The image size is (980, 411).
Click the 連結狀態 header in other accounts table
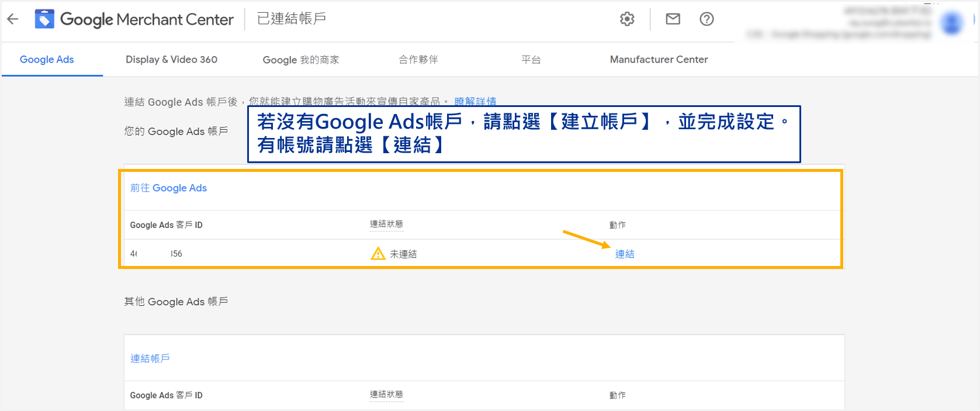pos(386,395)
